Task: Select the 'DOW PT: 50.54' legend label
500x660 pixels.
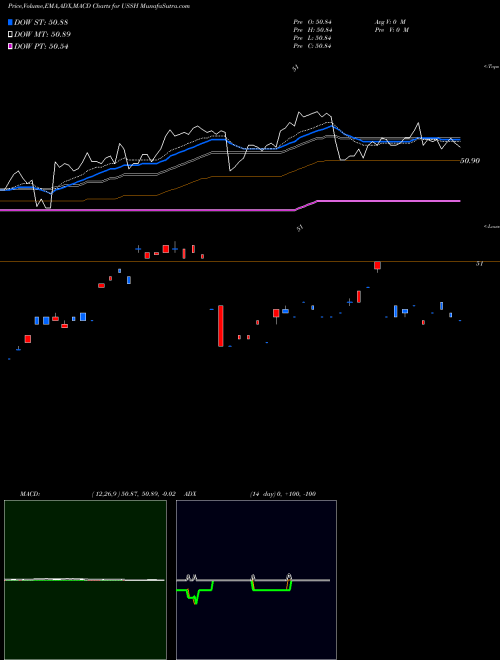Action: tap(41, 46)
